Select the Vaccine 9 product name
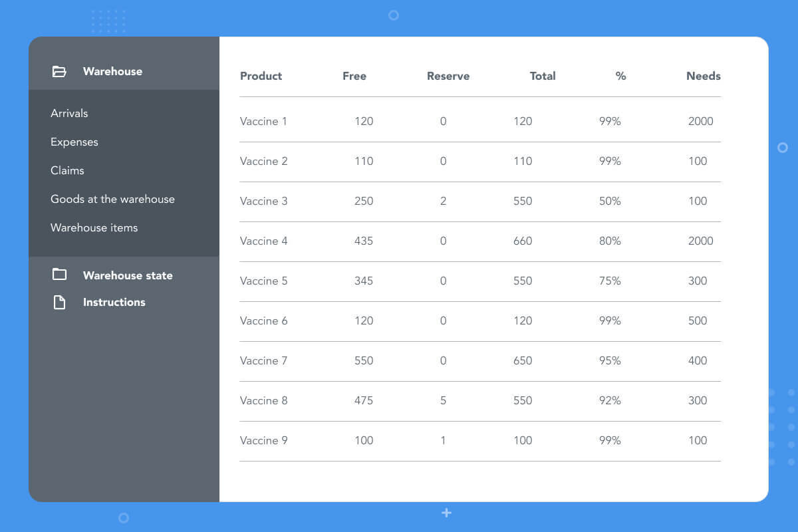The image size is (798, 532). coord(264,440)
